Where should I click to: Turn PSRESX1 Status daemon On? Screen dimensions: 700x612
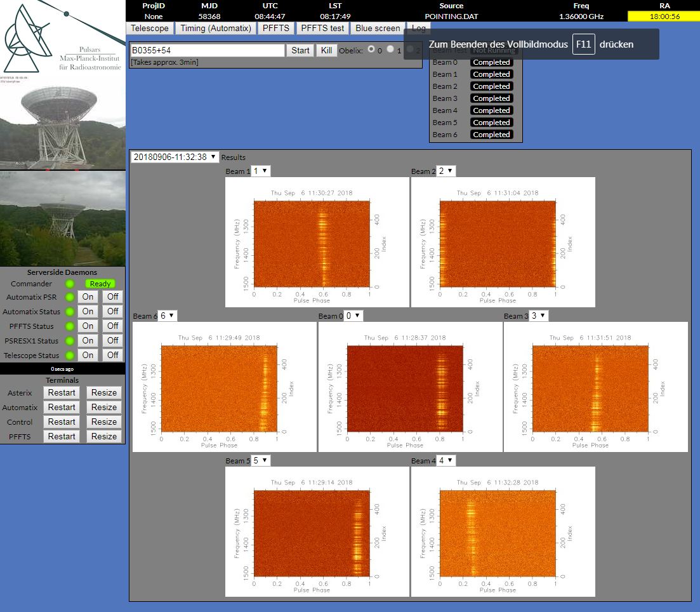[x=88, y=340]
